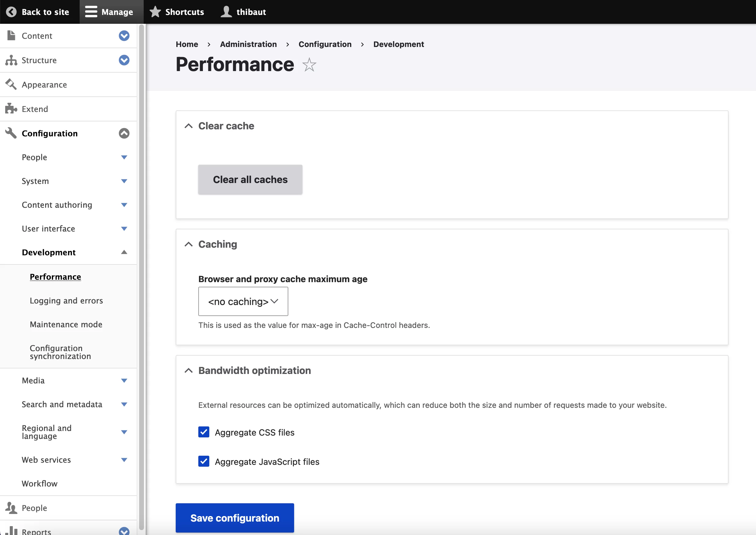This screenshot has height=535, width=756.
Task: Click the Extend puzzle-piece icon
Action: [12, 108]
